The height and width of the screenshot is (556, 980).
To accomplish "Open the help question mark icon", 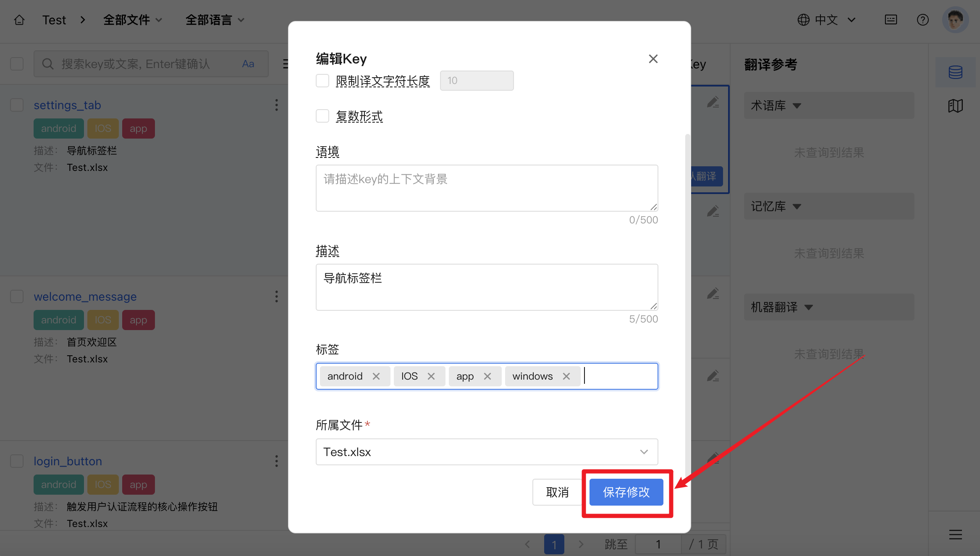I will [922, 20].
